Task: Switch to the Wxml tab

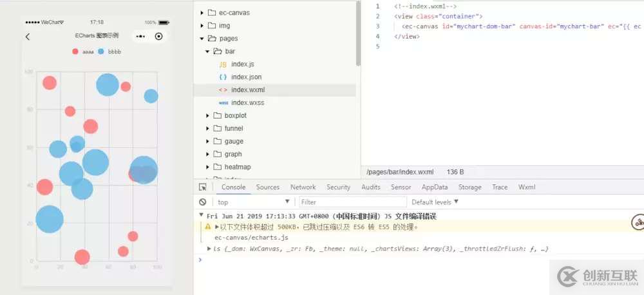Action: point(527,187)
